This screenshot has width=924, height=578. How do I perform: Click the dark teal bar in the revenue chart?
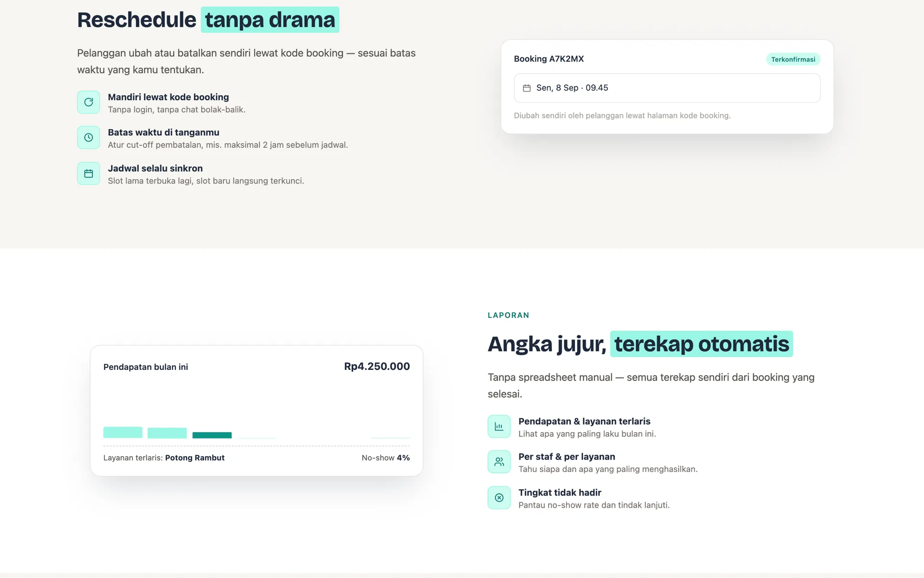click(212, 435)
